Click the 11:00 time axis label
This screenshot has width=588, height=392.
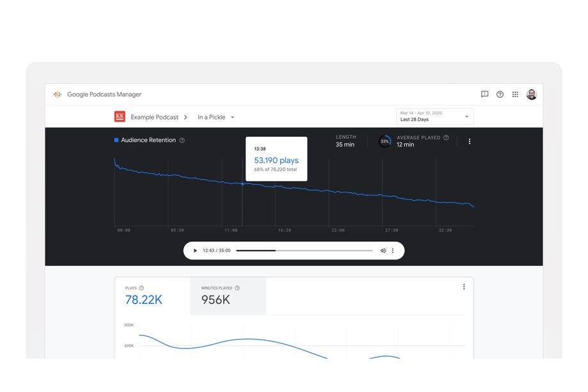pos(231,230)
